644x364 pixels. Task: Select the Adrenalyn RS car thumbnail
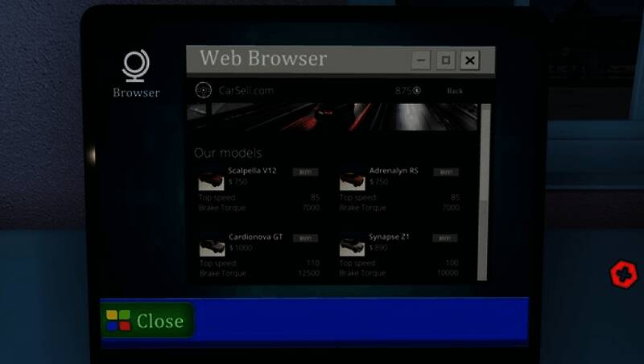[352, 181]
